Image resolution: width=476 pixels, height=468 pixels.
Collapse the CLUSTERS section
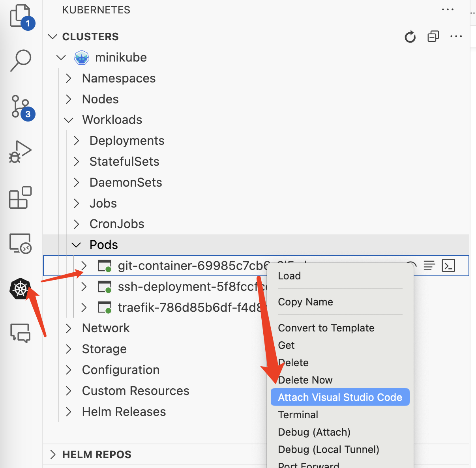[52, 37]
